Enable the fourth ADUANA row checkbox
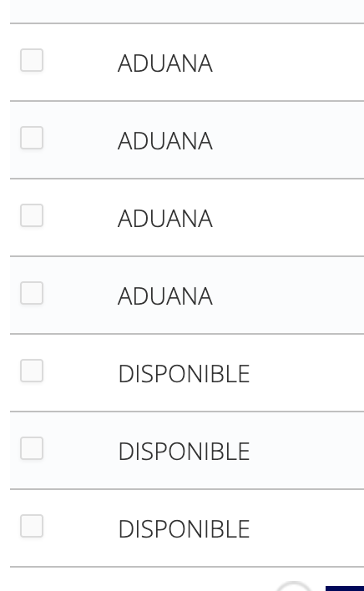364x591 pixels. click(32, 293)
